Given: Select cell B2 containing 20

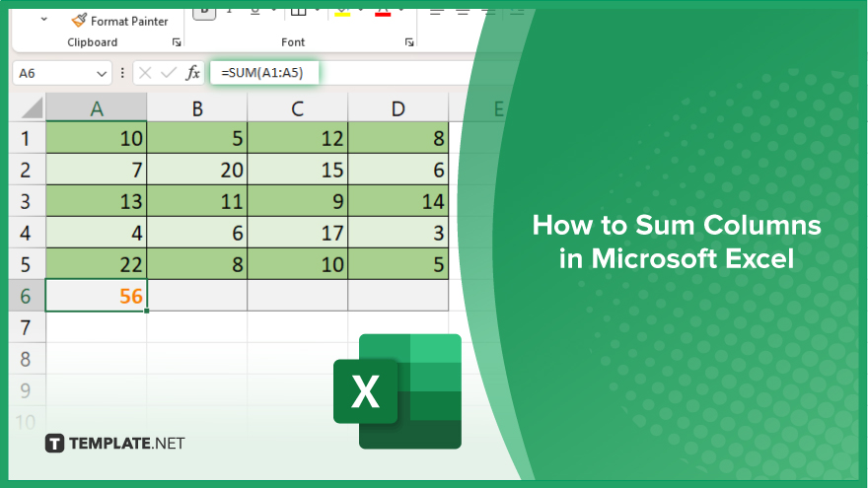Looking at the screenshot, I should pyautogui.click(x=197, y=170).
